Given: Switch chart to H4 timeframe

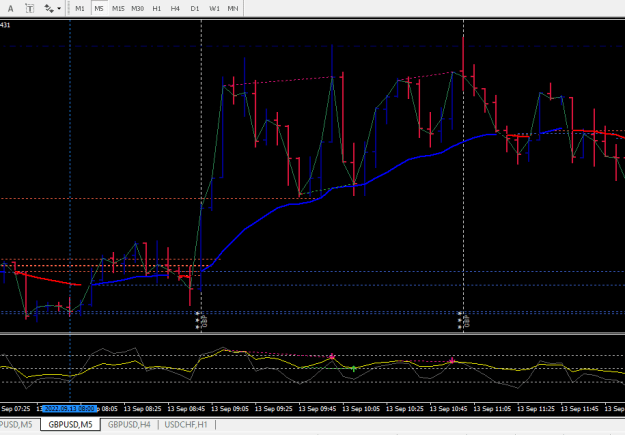Looking at the screenshot, I should coord(175,8).
